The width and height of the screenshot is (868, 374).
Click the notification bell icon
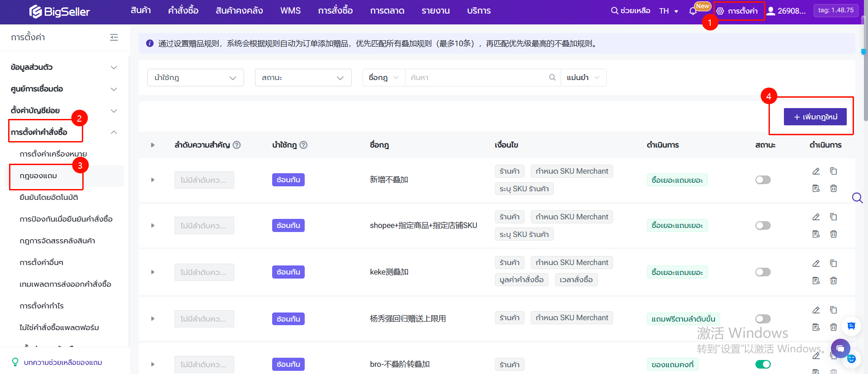tap(693, 11)
